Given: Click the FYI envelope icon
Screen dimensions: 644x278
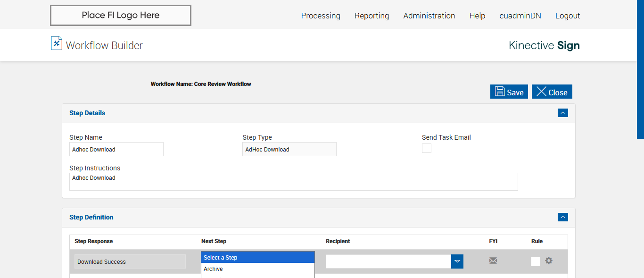Looking at the screenshot, I should [493, 261].
